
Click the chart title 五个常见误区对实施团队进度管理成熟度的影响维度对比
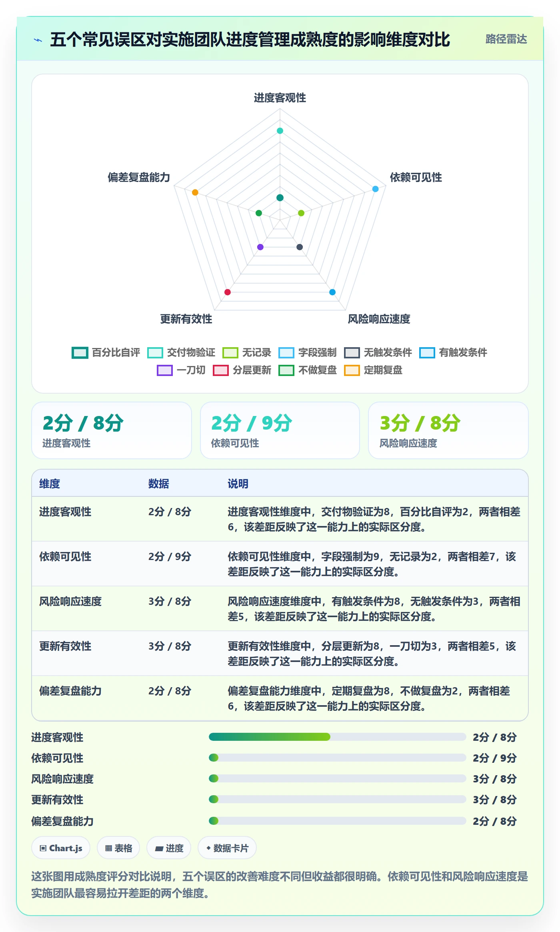tap(250, 40)
